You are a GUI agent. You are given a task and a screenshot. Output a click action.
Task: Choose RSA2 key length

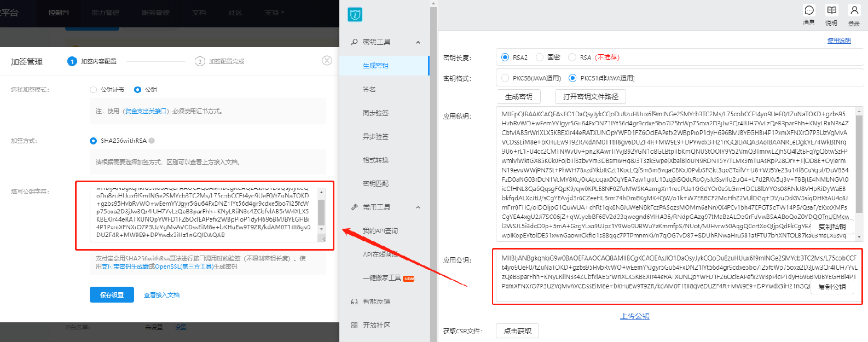pyautogui.click(x=505, y=57)
